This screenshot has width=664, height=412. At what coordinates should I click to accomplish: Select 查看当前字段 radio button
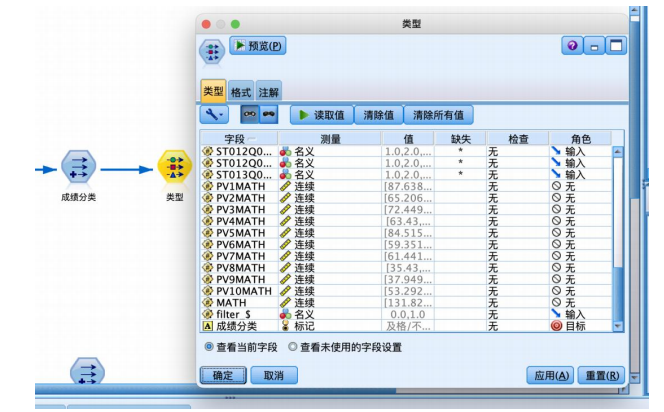pyautogui.click(x=209, y=347)
